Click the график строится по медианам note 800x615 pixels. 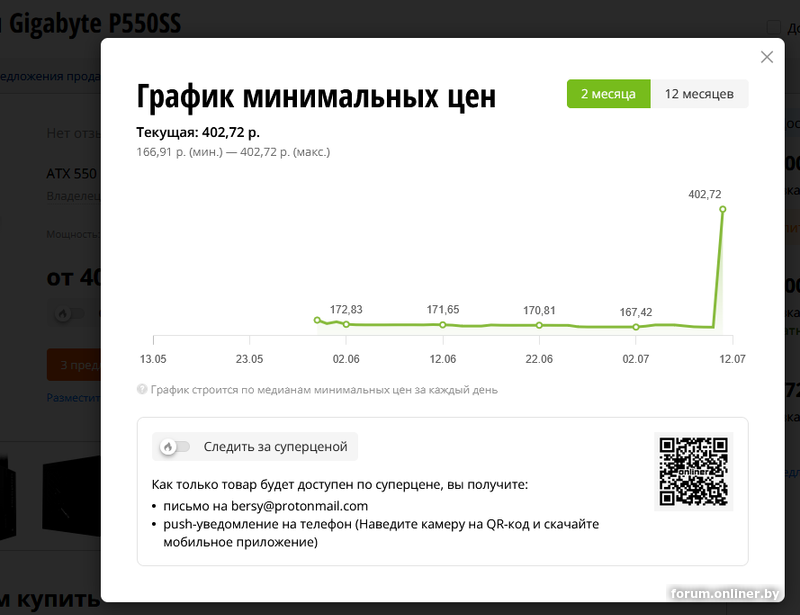[324, 390]
